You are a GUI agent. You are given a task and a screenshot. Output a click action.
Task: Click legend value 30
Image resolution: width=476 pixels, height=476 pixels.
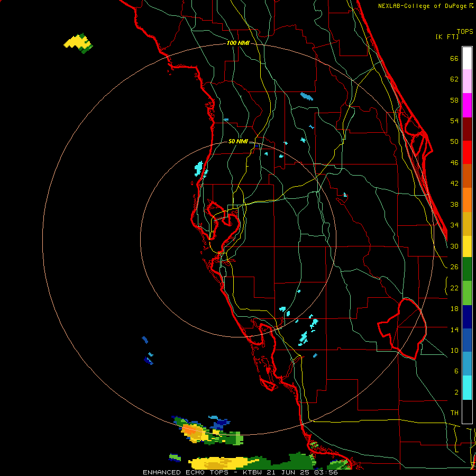(x=454, y=246)
